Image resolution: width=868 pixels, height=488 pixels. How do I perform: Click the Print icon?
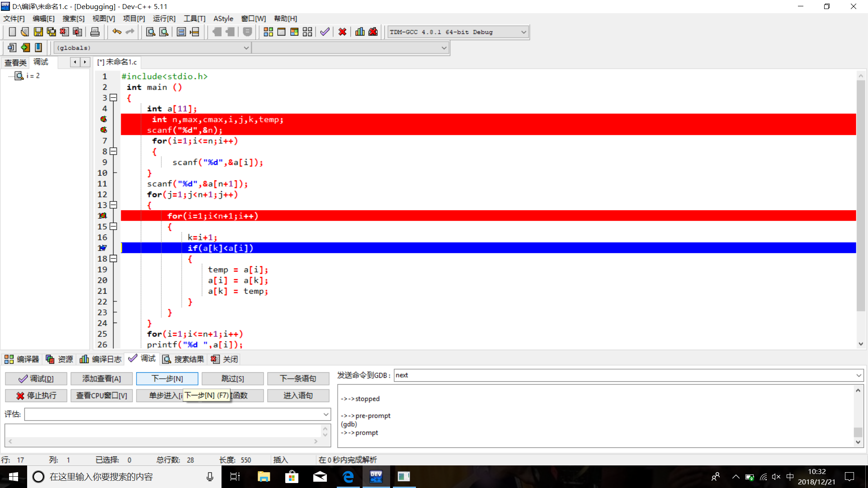pos(95,32)
